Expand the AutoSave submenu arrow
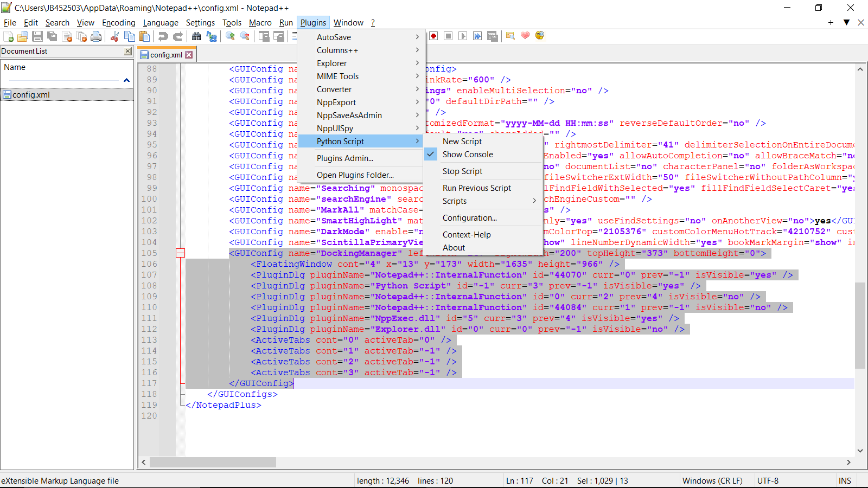The width and height of the screenshot is (868, 488). [417, 37]
